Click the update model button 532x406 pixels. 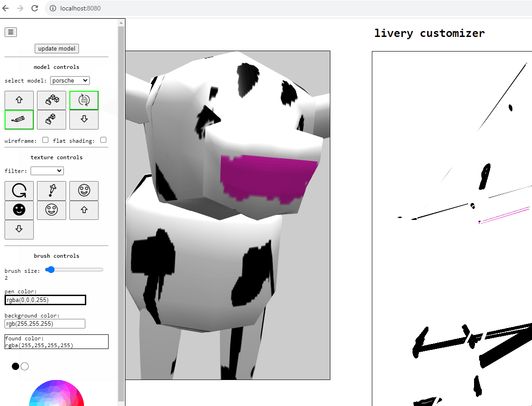pyautogui.click(x=57, y=48)
